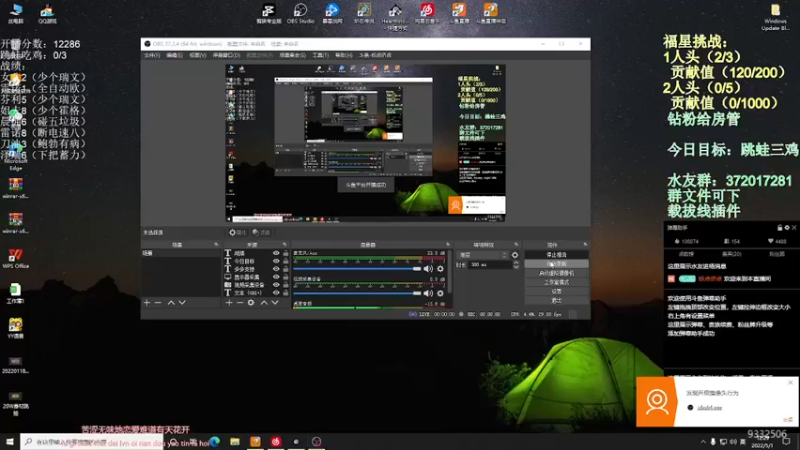
Task: Pop out the 来源 dock panel
Action: pyautogui.click(x=284, y=245)
